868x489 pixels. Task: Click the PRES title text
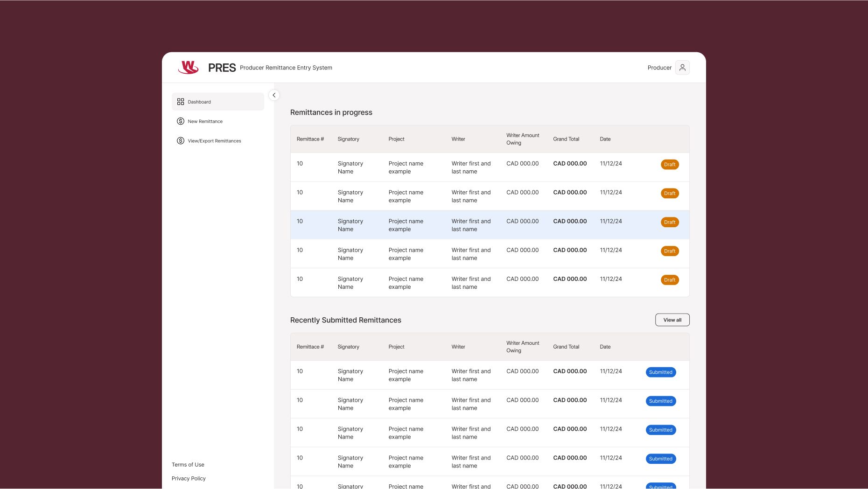pyautogui.click(x=222, y=68)
